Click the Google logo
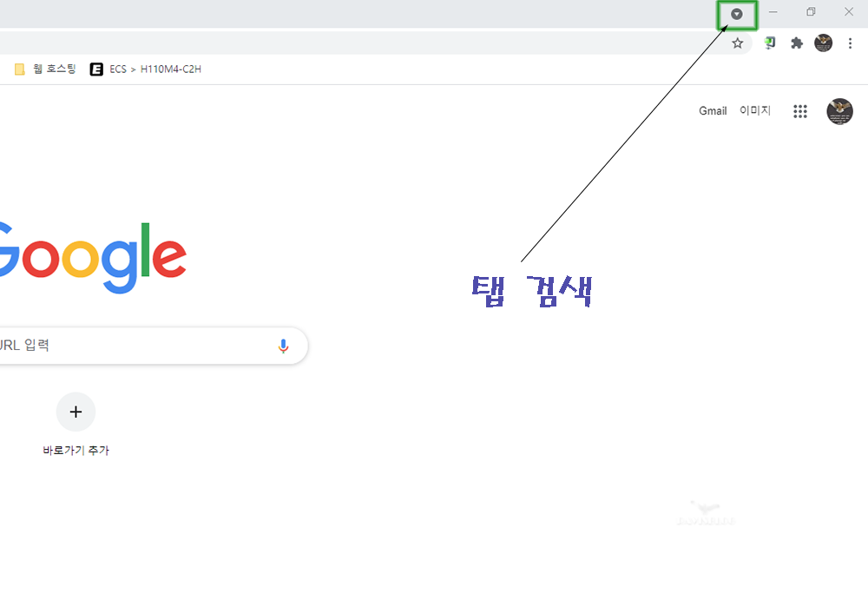The height and width of the screenshot is (600, 868). [92, 258]
